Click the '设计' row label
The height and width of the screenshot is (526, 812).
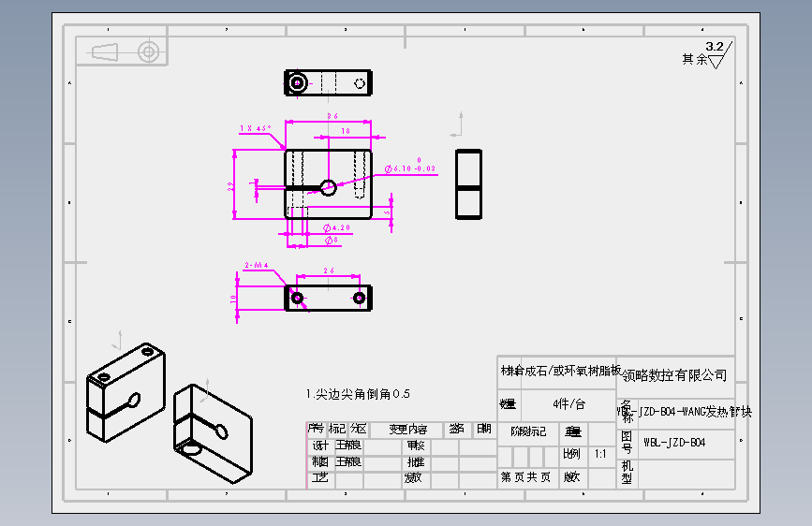click(x=320, y=446)
